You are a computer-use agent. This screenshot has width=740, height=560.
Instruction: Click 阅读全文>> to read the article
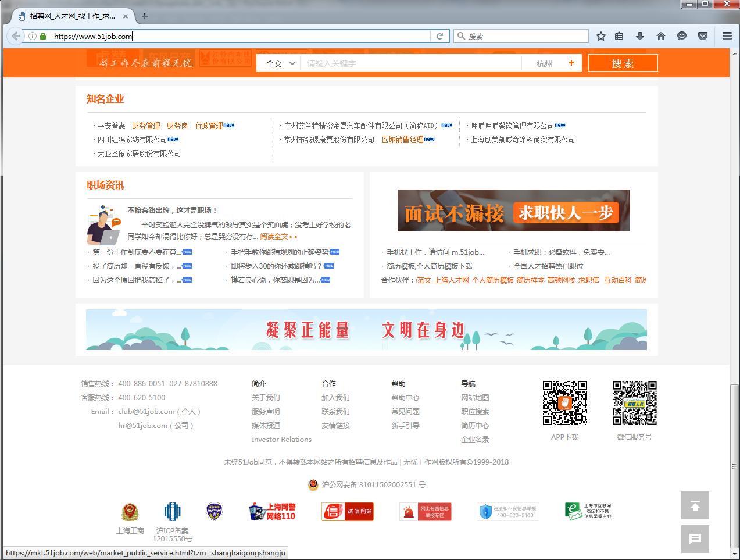(278, 237)
